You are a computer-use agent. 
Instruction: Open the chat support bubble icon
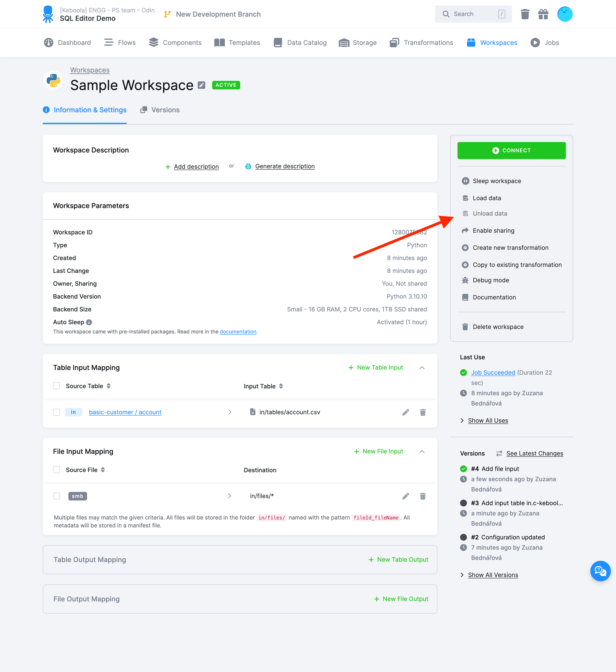pos(600,571)
